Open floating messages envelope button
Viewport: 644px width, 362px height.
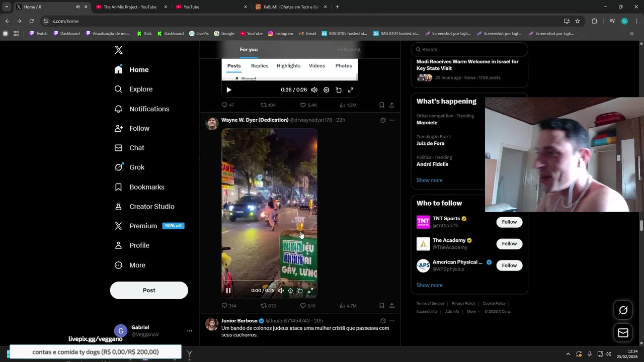point(623,333)
